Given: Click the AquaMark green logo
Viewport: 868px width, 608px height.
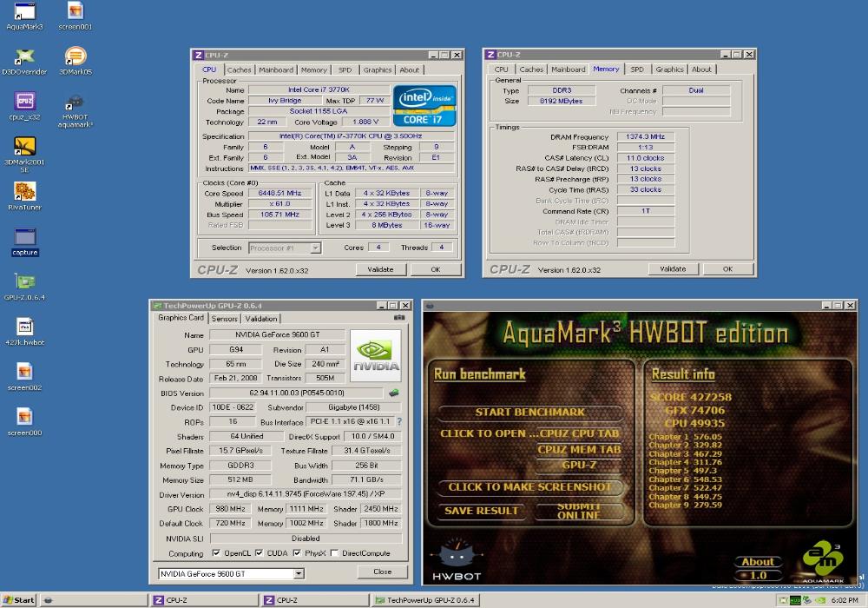Looking at the screenshot, I should tap(823, 560).
